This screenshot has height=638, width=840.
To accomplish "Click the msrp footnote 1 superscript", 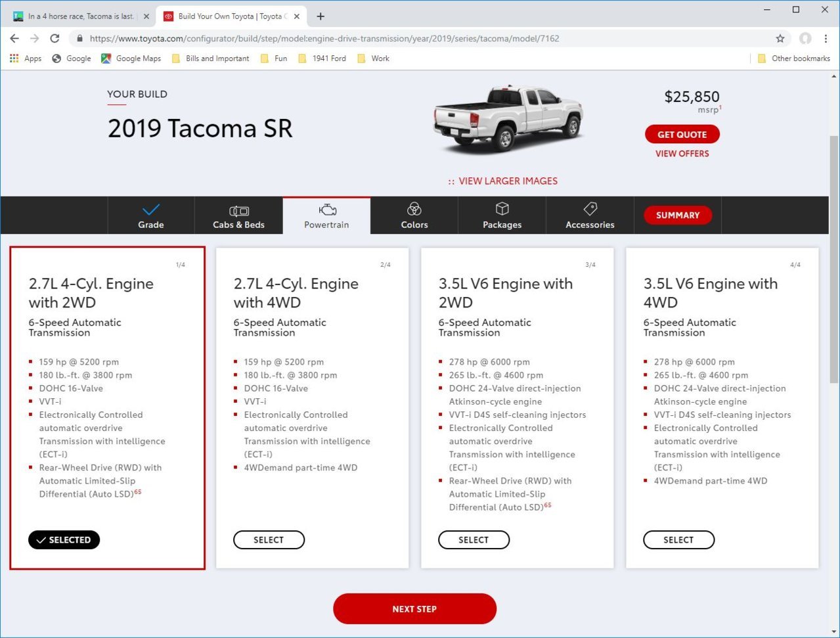I will [x=720, y=107].
